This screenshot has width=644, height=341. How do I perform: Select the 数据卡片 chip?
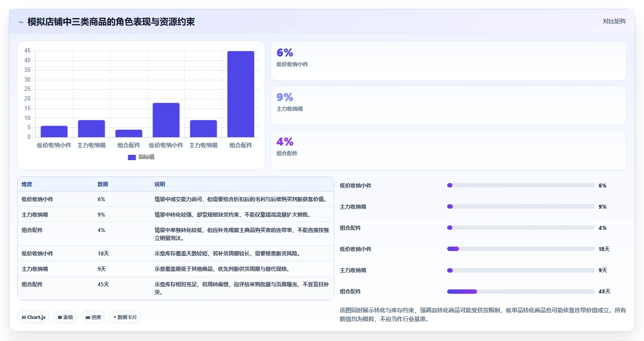coord(125,317)
